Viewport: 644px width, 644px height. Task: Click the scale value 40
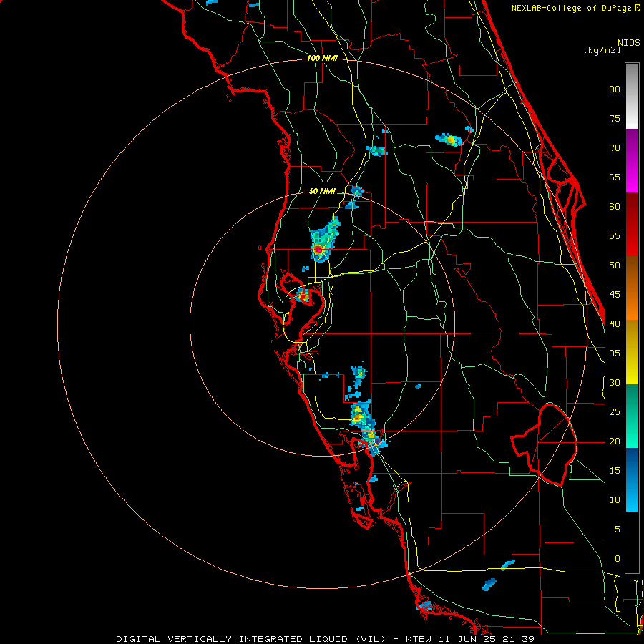615,323
